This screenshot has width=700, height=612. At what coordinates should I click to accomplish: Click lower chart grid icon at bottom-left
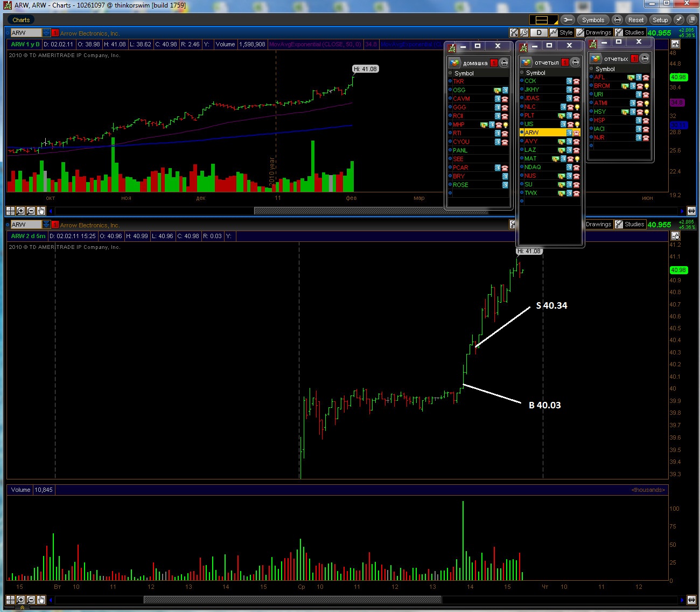[10, 600]
